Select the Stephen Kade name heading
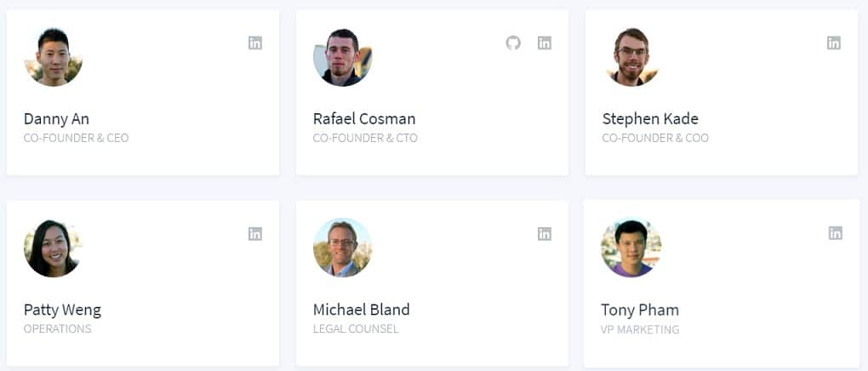This screenshot has height=371, width=868. (650, 119)
